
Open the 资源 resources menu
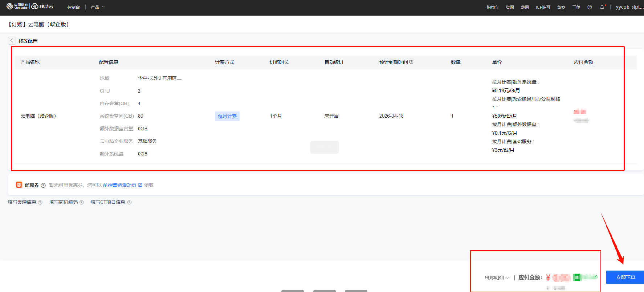point(510,7)
